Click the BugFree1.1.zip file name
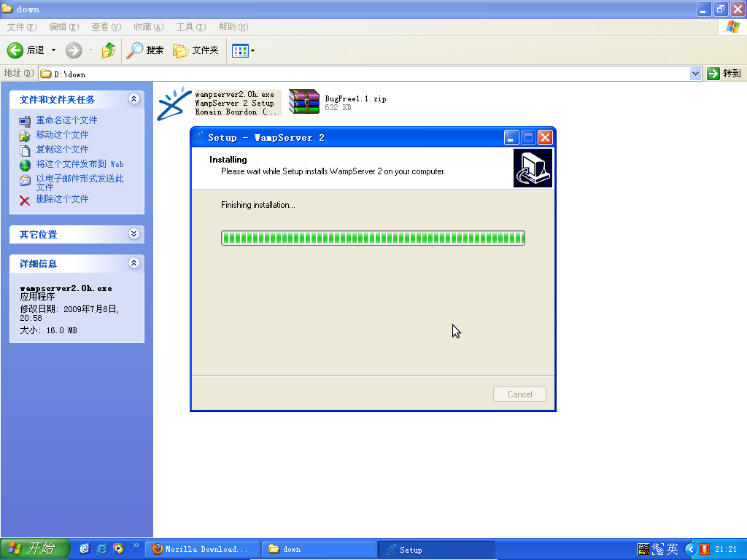747x560 pixels. 355,98
